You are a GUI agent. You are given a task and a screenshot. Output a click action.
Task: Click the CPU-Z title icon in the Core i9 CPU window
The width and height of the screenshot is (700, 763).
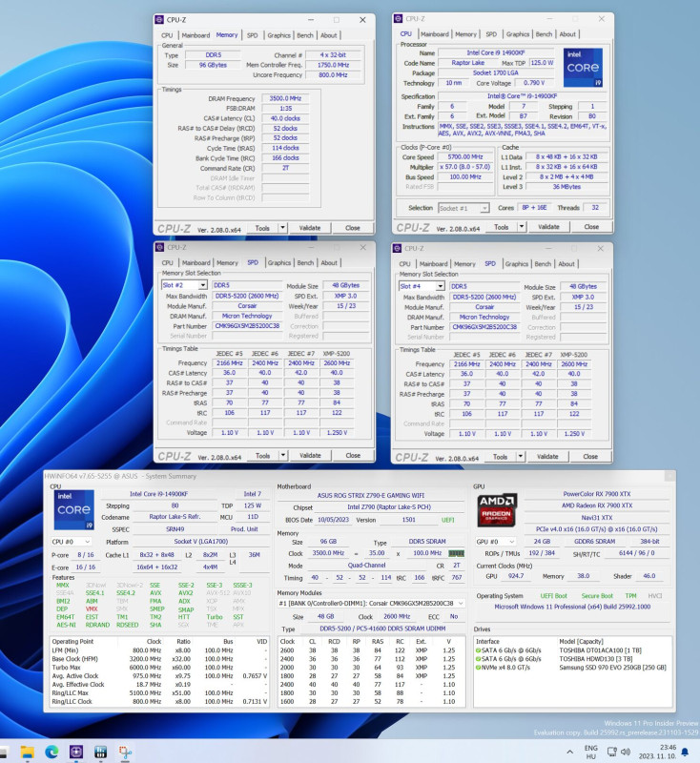pyautogui.click(x=398, y=18)
